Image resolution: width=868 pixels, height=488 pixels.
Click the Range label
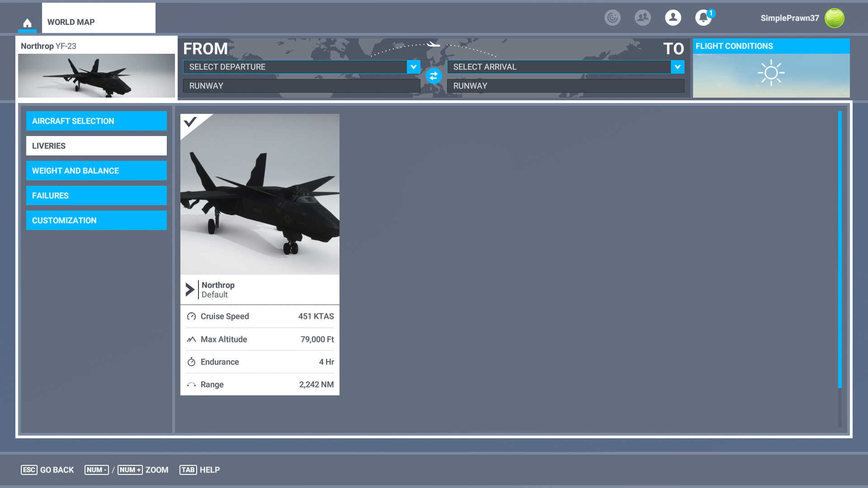[212, 385]
